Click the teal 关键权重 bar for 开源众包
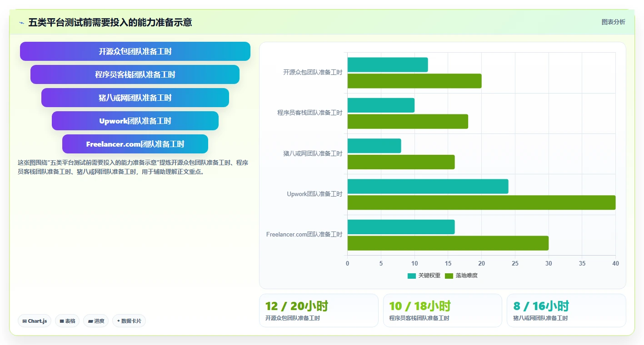 388,64
